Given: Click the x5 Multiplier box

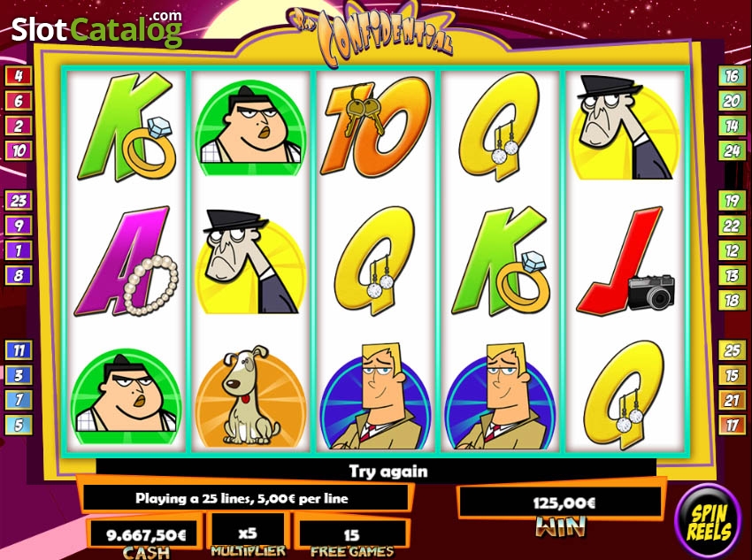Looking at the screenshot, I should pyautogui.click(x=248, y=533).
